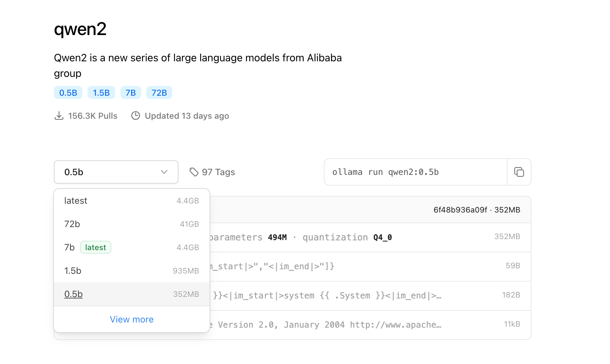
Task: Click the 0.5B size badge
Action: tap(68, 93)
